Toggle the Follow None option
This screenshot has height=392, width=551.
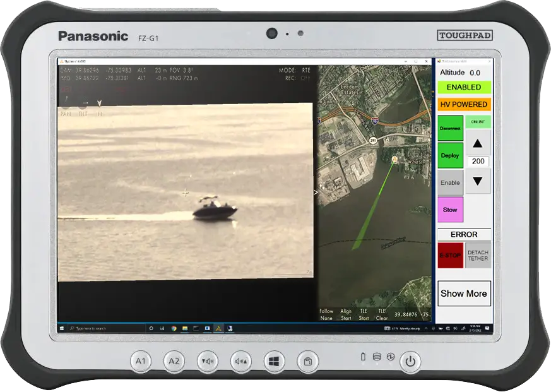pos(326,314)
